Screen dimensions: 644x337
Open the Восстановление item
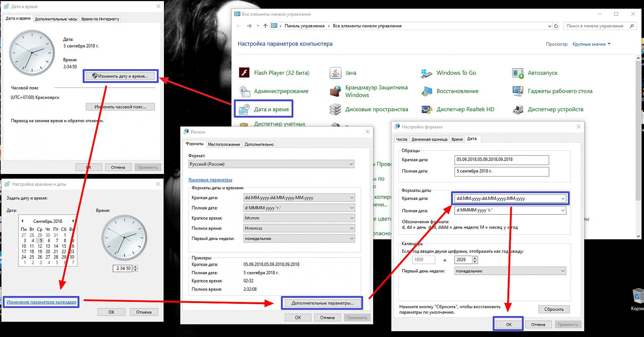[450, 91]
